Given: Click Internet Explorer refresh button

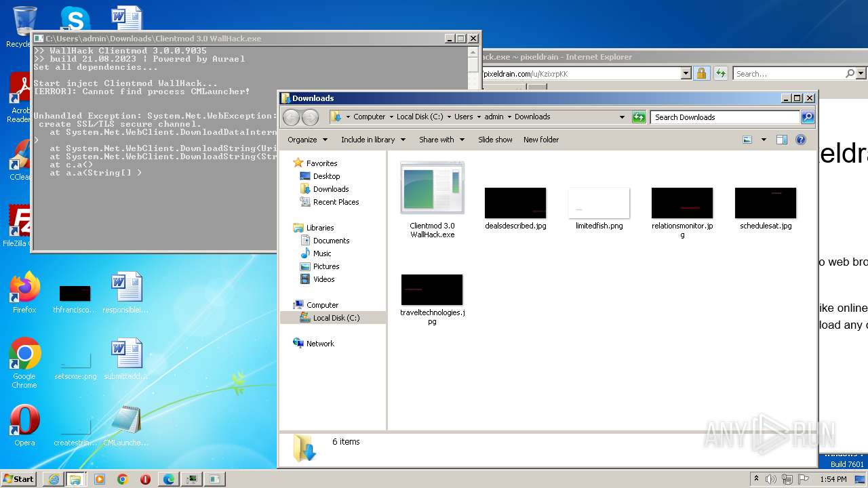Looking at the screenshot, I should (720, 73).
